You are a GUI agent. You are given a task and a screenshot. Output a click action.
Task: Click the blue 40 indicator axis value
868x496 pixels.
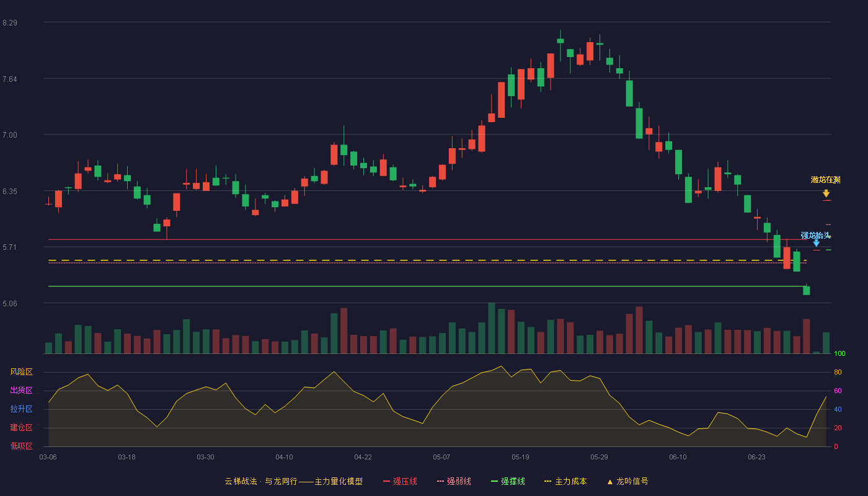coord(838,409)
